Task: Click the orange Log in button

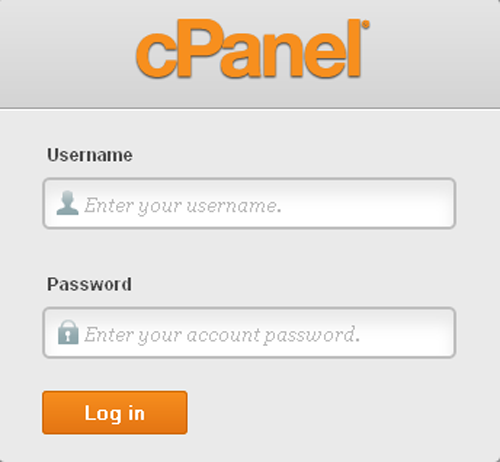Action: point(115,413)
